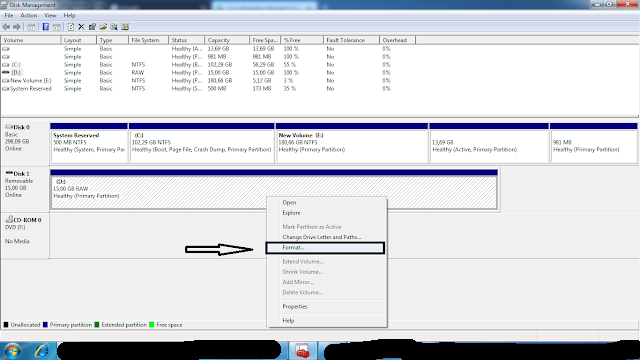Sort by the % Free column header

pyautogui.click(x=302, y=40)
